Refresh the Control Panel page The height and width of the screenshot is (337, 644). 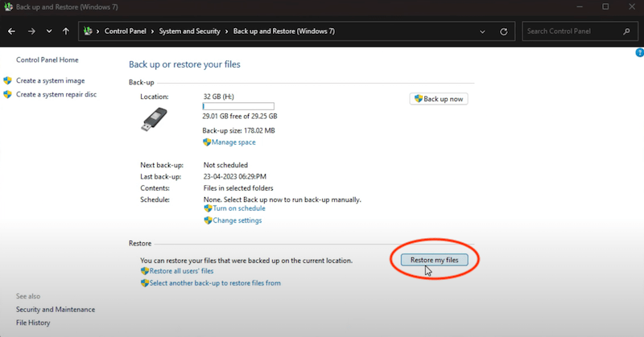504,31
